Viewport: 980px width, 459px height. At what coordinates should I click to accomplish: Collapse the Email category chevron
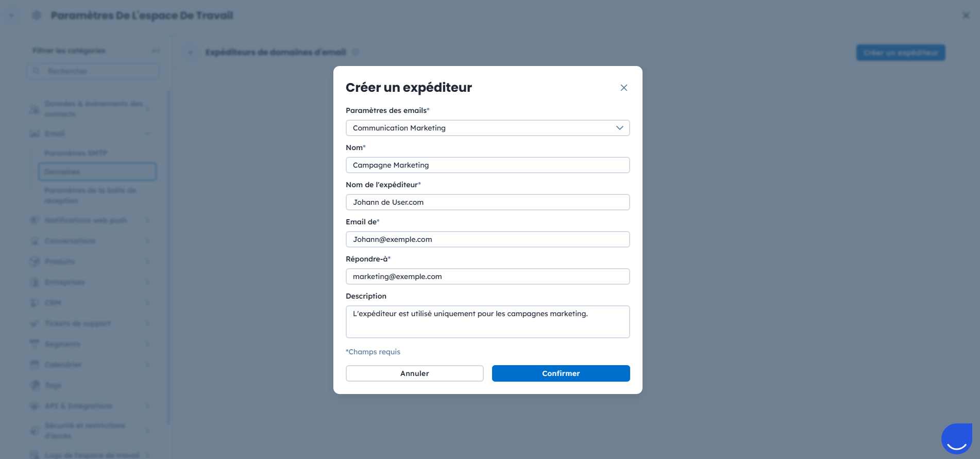[x=147, y=134]
